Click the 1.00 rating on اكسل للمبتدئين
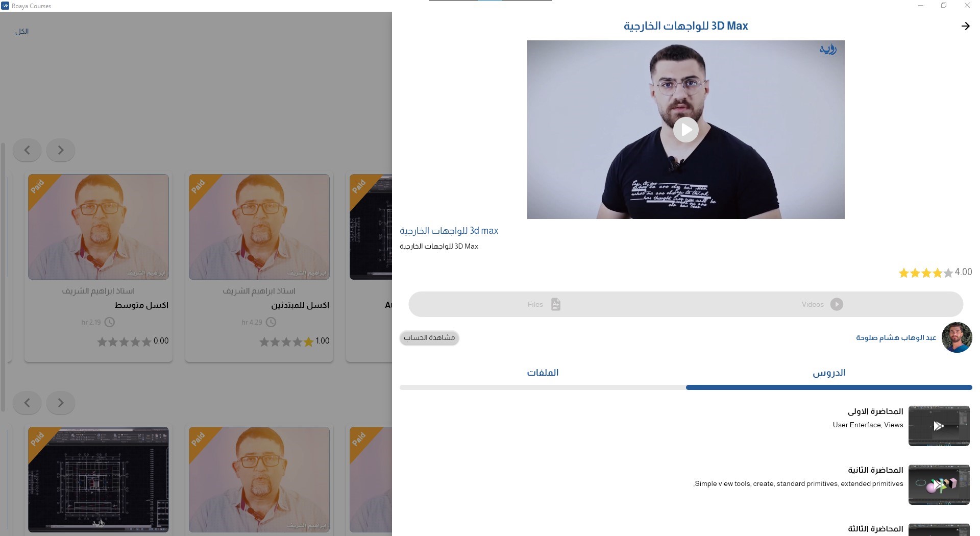Viewport: 980px width, 536px height. [322, 341]
